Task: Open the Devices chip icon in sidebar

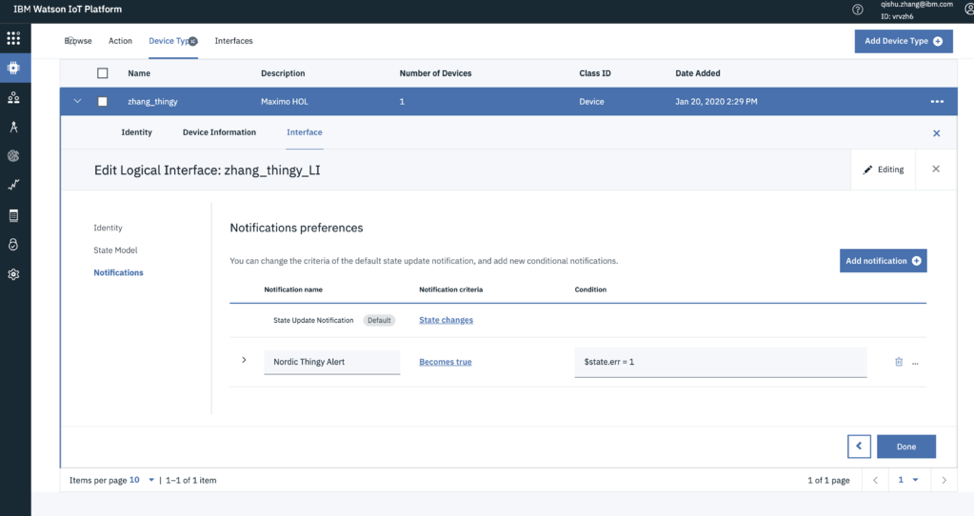Action: [13, 68]
